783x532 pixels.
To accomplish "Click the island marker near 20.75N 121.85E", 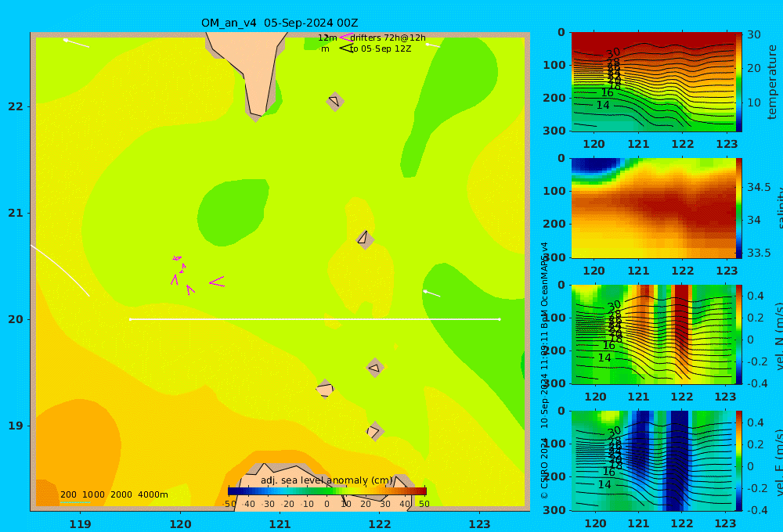I will click(x=365, y=239).
